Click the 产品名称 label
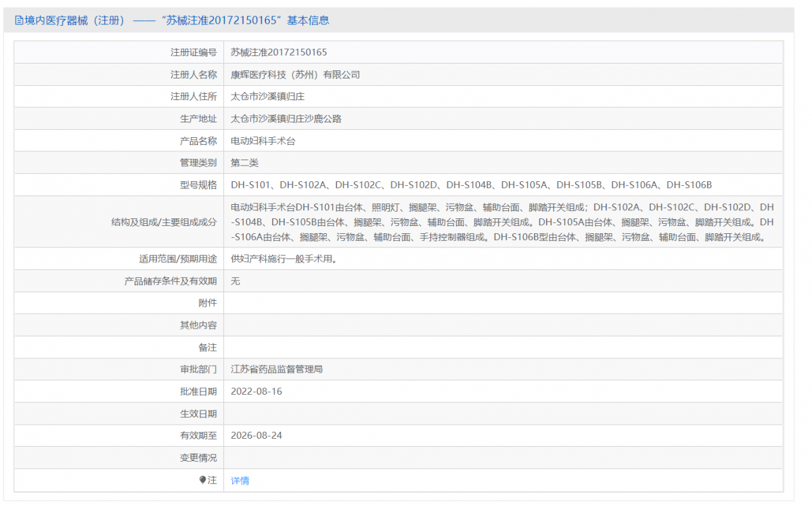Screen dimensions: 812x505 (198, 141)
